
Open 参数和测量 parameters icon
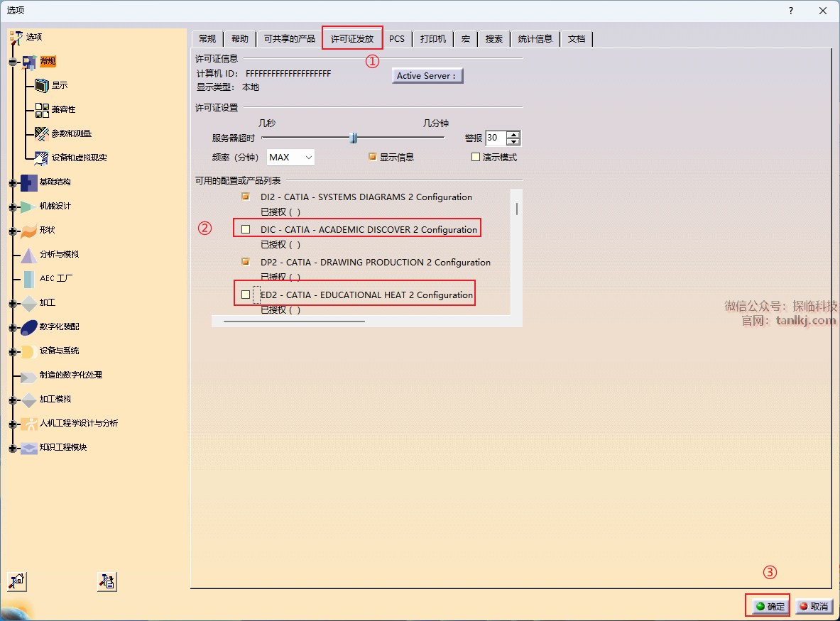tap(41, 133)
